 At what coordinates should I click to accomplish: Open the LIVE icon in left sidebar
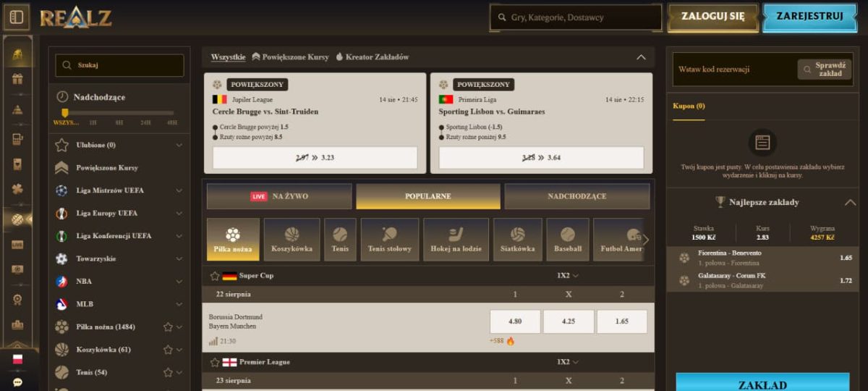(17, 245)
